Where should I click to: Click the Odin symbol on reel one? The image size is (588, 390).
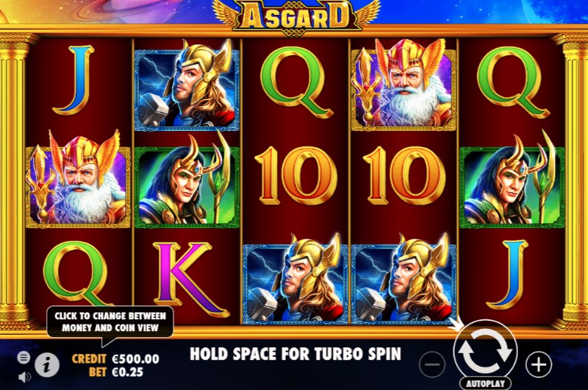click(x=78, y=181)
